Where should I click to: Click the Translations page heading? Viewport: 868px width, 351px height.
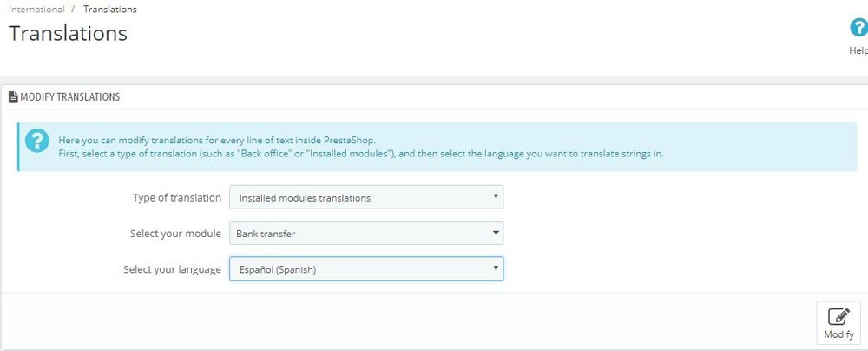point(68,34)
